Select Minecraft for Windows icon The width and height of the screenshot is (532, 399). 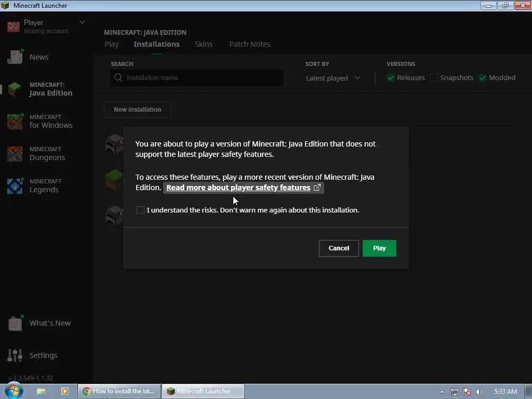(15, 122)
